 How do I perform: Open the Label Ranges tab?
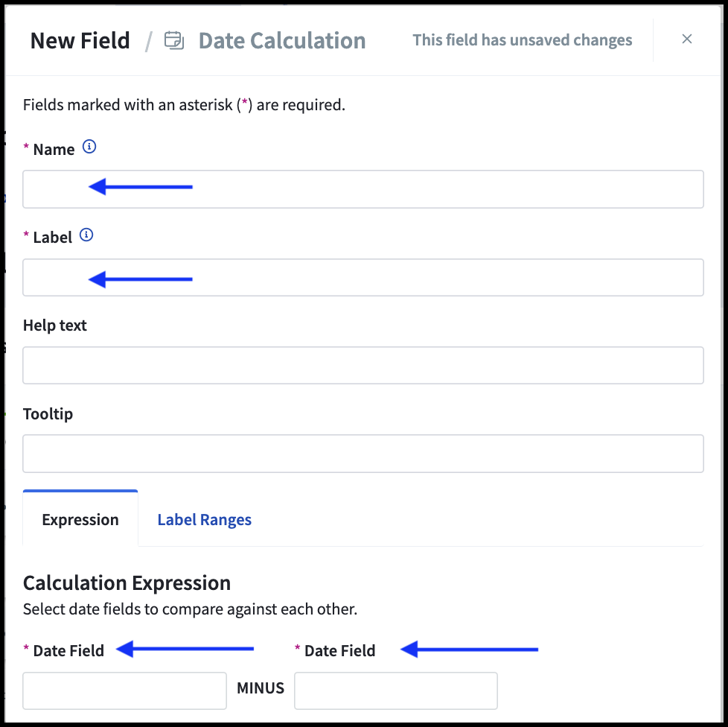pos(204,519)
